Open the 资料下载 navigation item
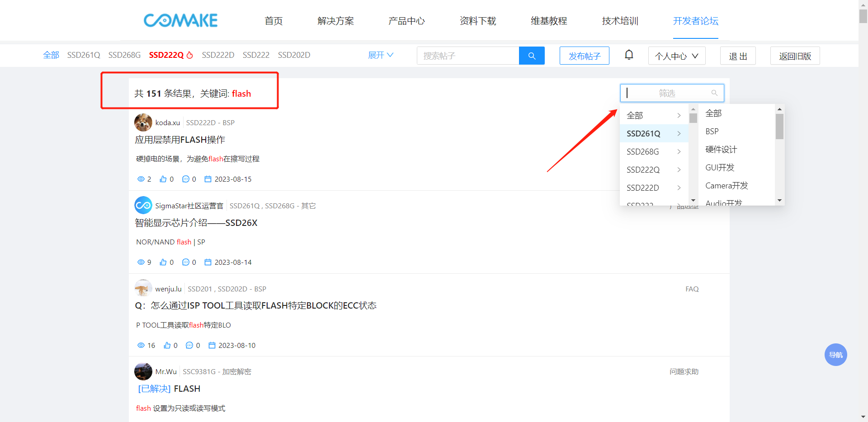This screenshot has height=422, width=868. pyautogui.click(x=477, y=21)
